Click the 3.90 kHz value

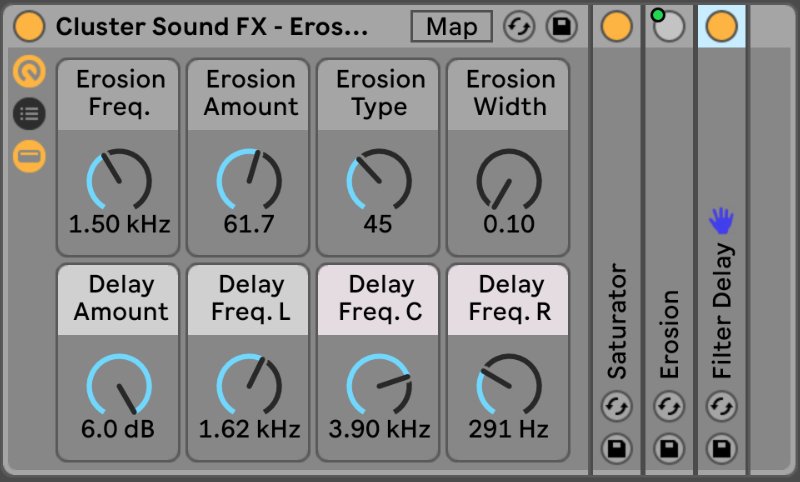click(379, 429)
